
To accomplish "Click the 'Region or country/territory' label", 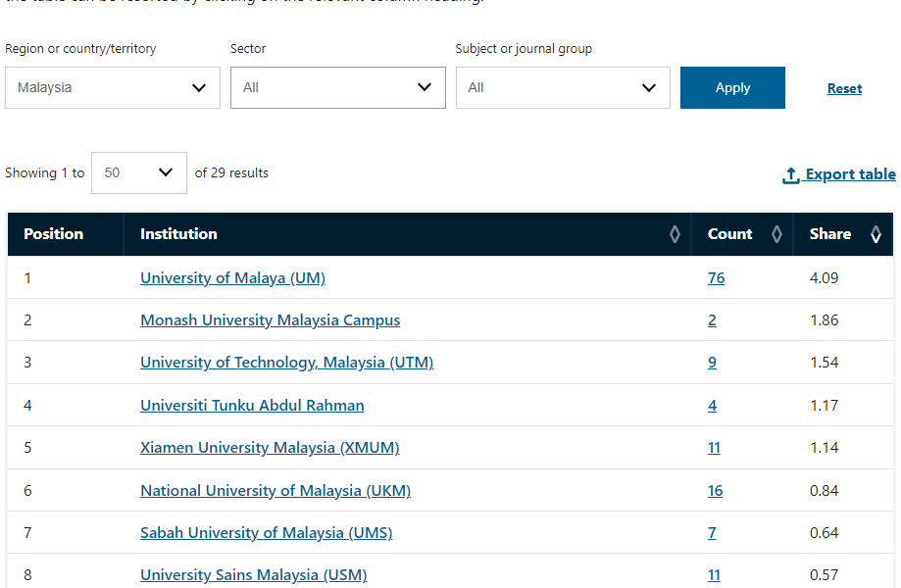I will 80,49.
